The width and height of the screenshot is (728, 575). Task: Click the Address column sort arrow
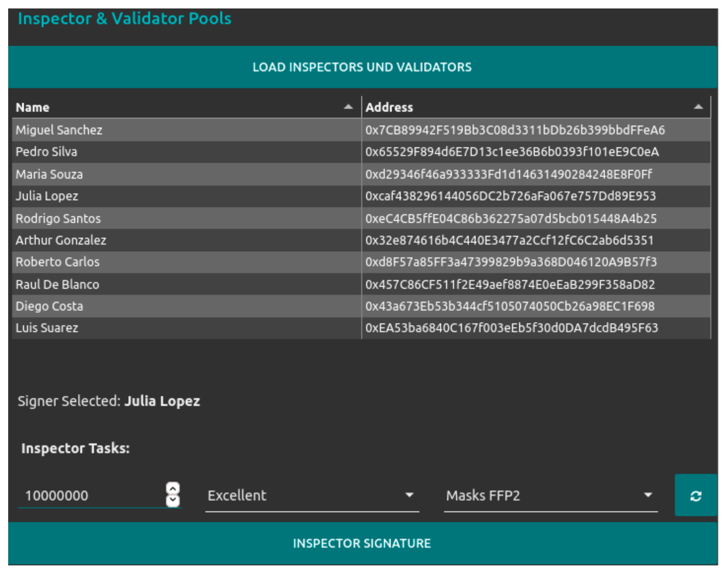698,107
